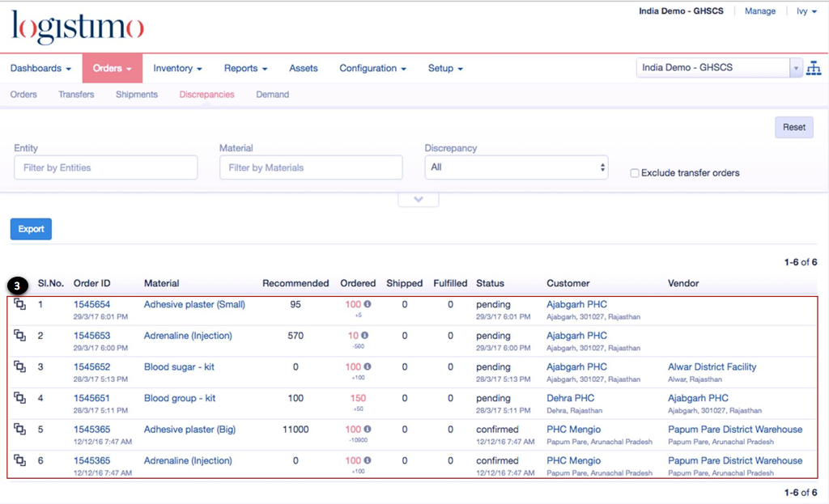This screenshot has height=504, width=829.
Task: Switch to the Shipments tab
Action: tap(136, 95)
